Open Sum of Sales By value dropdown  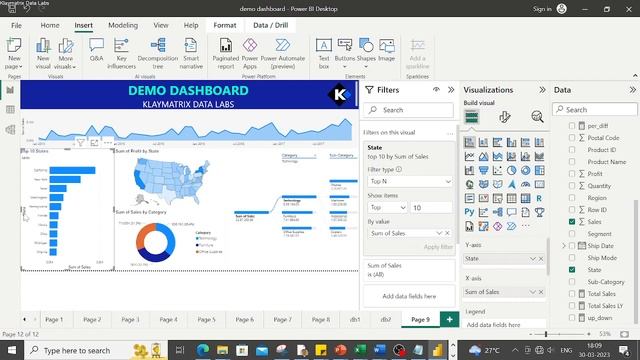(439, 233)
